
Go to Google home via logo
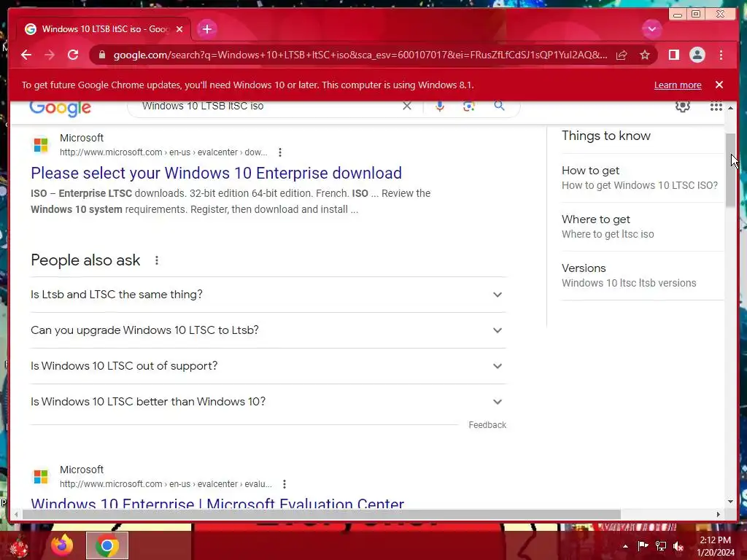click(60, 108)
